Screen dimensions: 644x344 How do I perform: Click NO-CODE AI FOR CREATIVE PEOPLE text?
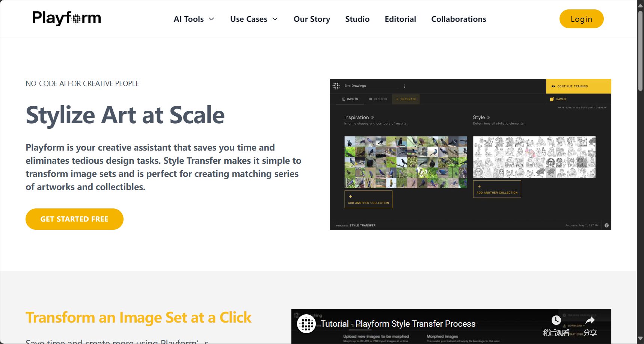click(82, 83)
